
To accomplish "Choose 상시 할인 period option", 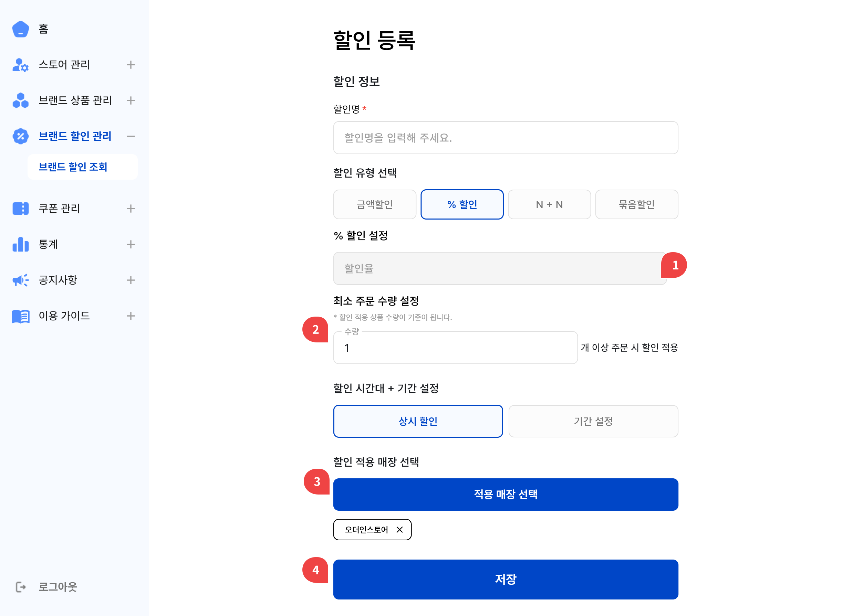I will click(418, 421).
